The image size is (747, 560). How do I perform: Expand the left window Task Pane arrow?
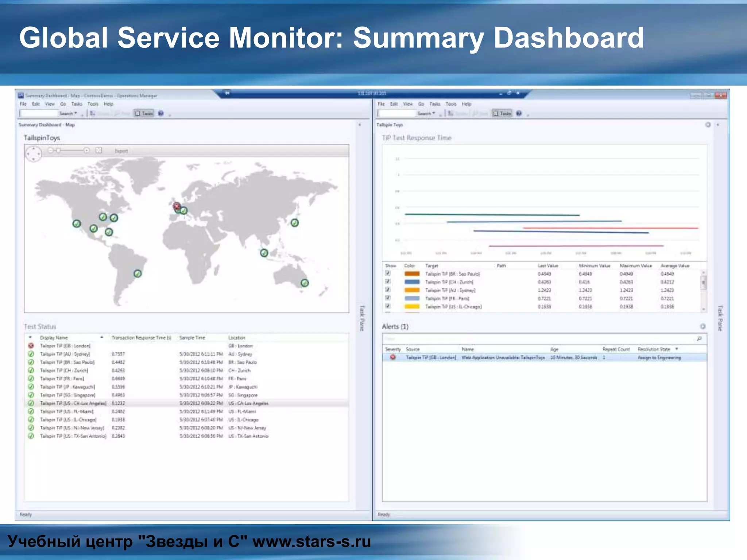[360, 125]
